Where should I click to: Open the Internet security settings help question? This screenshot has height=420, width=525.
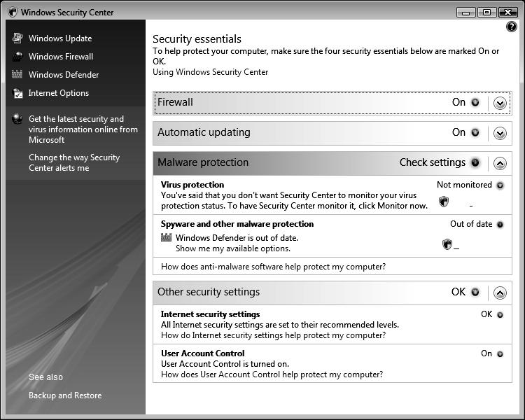(273, 335)
